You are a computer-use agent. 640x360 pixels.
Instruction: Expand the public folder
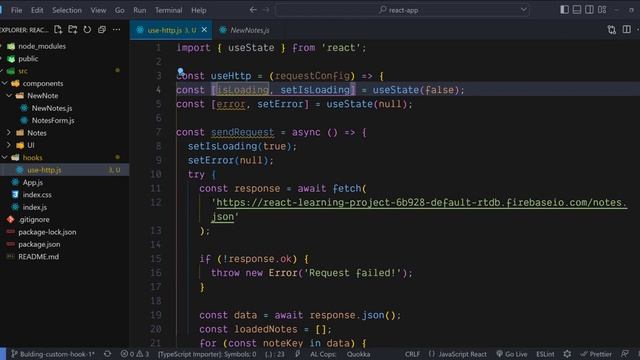click(x=28, y=58)
